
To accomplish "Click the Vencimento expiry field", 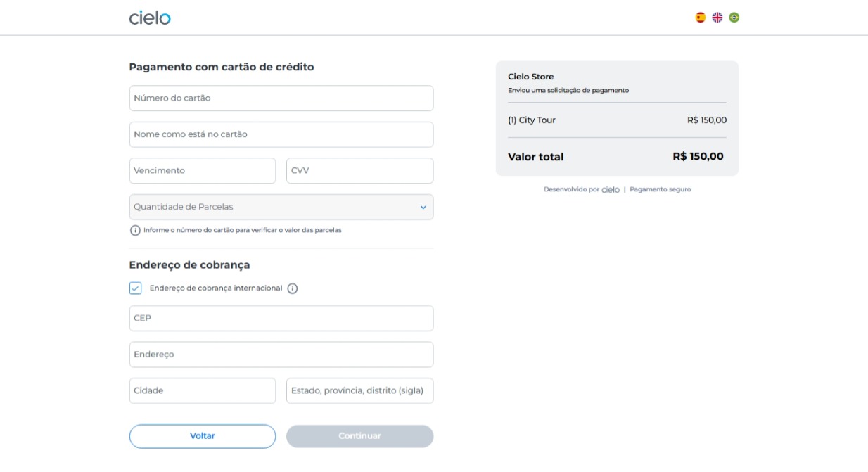I will click(203, 171).
